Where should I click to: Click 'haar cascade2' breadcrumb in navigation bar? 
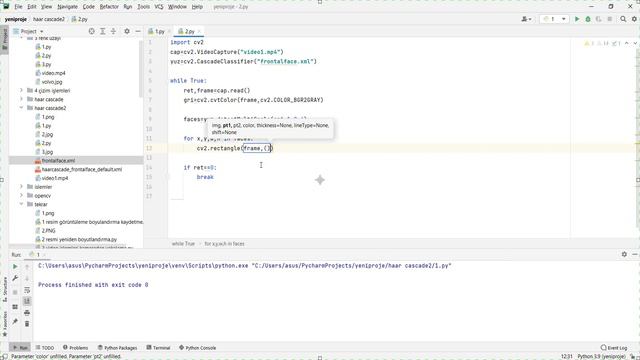pos(49,19)
